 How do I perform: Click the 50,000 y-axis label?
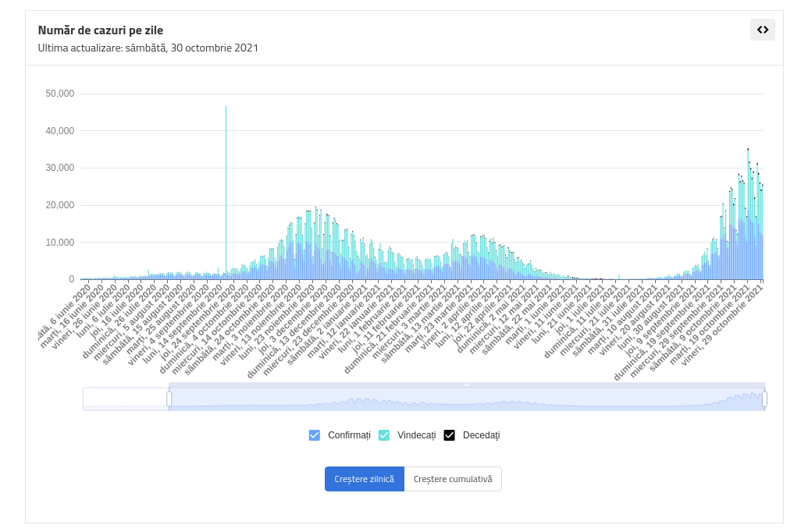coord(60,94)
